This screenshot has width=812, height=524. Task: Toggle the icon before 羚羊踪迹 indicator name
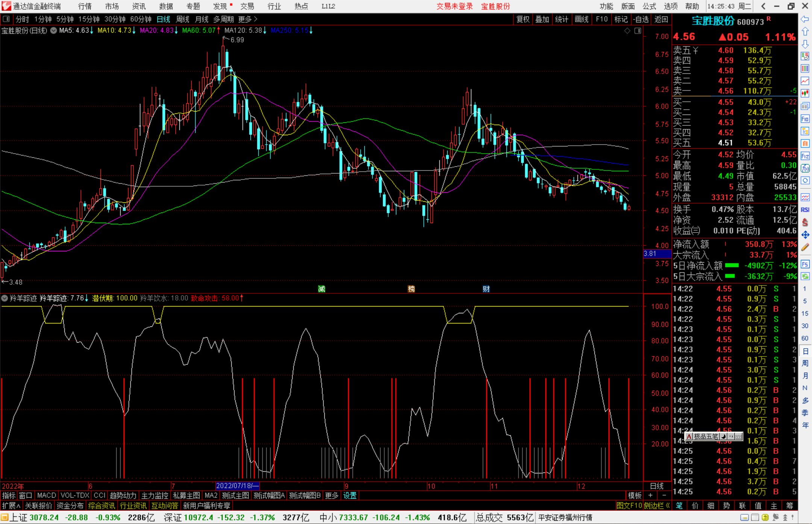pos(5,298)
